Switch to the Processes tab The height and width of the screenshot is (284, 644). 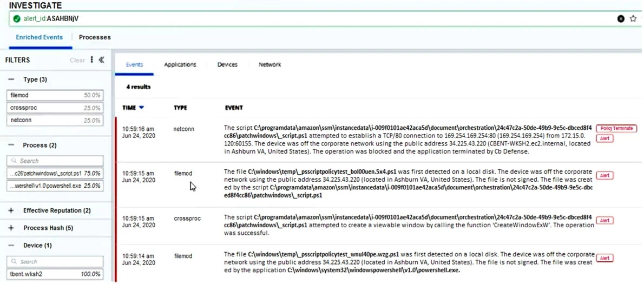tap(95, 37)
